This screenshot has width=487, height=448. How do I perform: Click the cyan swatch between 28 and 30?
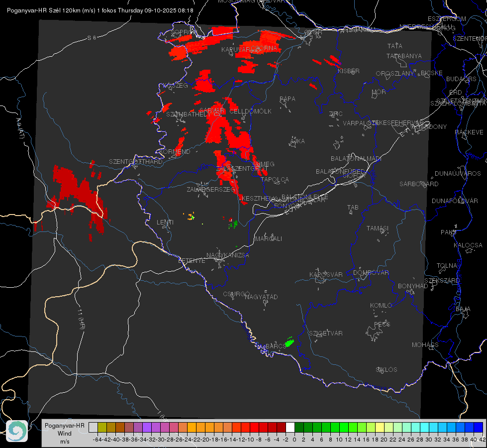(x=425, y=427)
